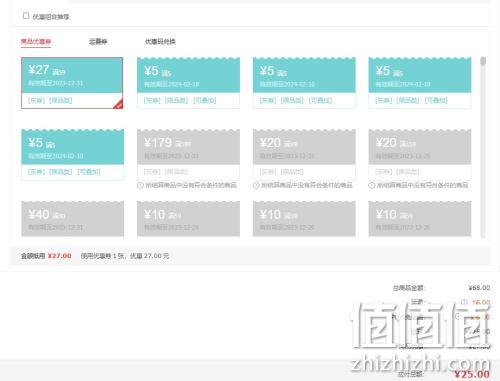The width and height of the screenshot is (500, 381).
Task: Deselect the selected ¥27 coupon card
Action: (x=72, y=83)
